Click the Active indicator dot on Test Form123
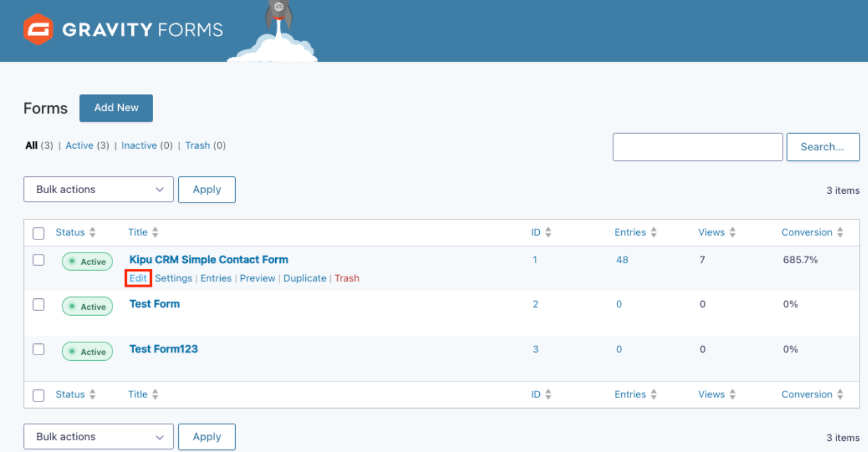868x452 pixels. pyautogui.click(x=73, y=351)
